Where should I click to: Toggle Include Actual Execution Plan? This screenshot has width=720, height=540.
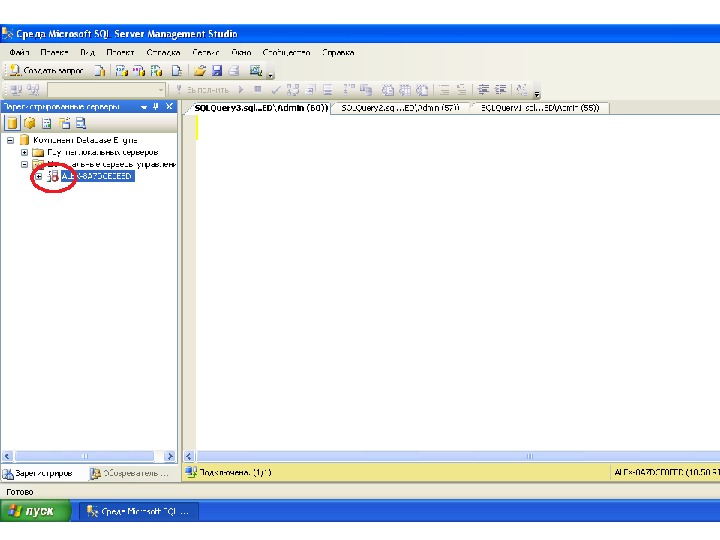[349, 90]
